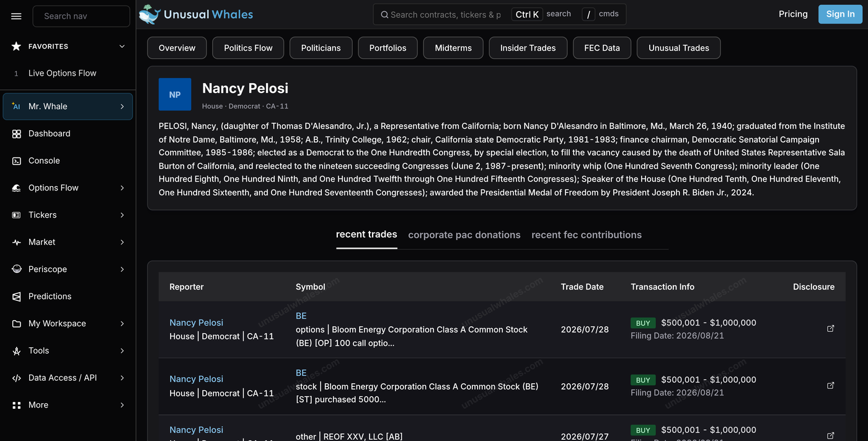Screen dimensions: 868x441
Task: Expand the Tickers submenu arrow
Action: (x=122, y=215)
